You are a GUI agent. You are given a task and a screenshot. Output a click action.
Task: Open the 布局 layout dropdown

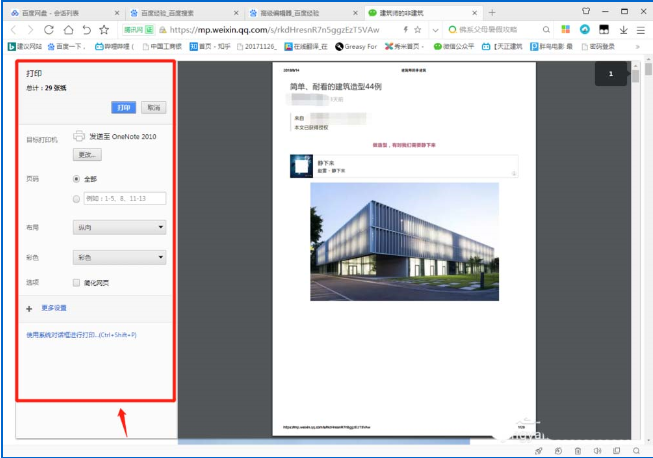point(119,228)
